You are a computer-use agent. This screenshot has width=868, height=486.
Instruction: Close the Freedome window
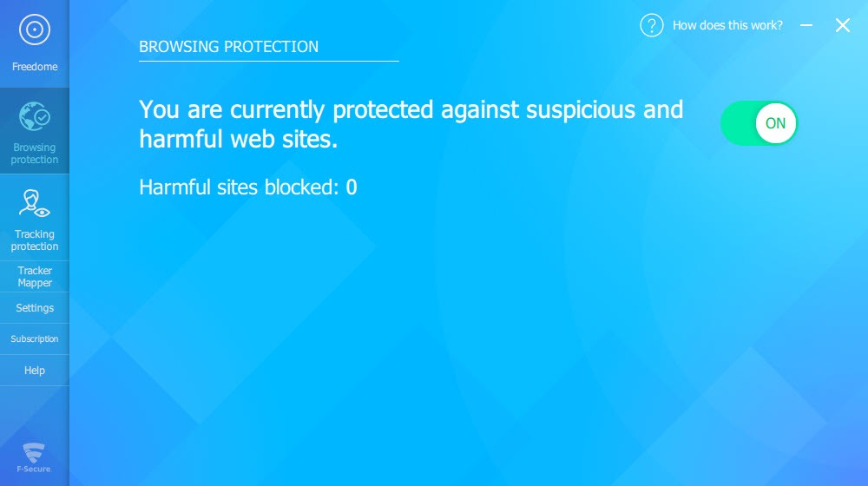(x=843, y=25)
